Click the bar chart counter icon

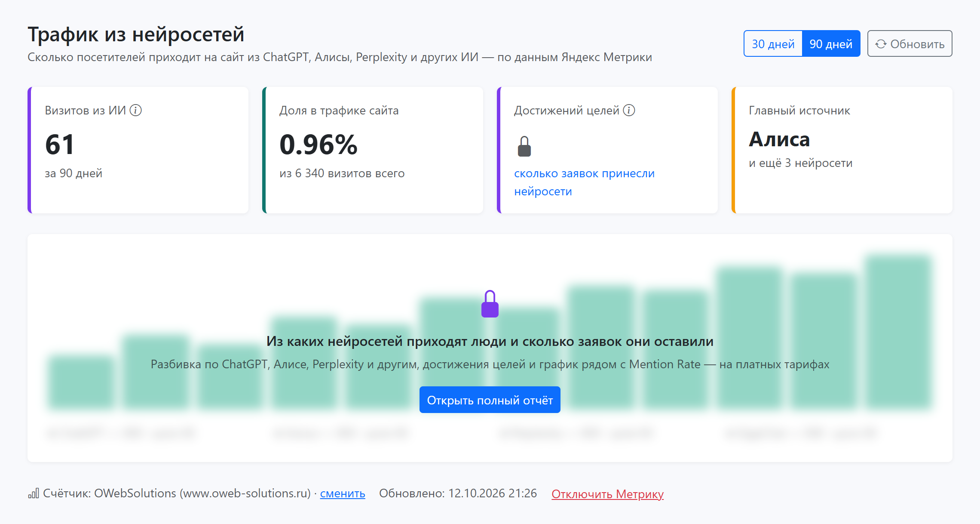(34, 493)
